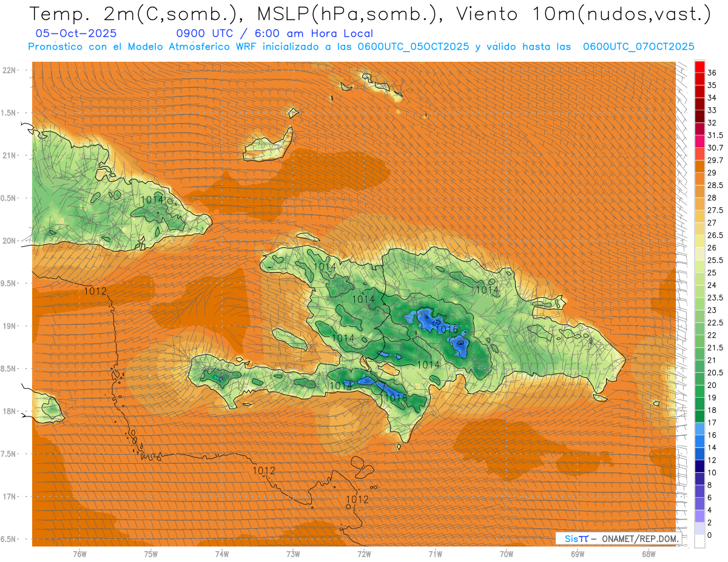Click the latitude axis label 19N
The image size is (728, 562).
pos(10,326)
